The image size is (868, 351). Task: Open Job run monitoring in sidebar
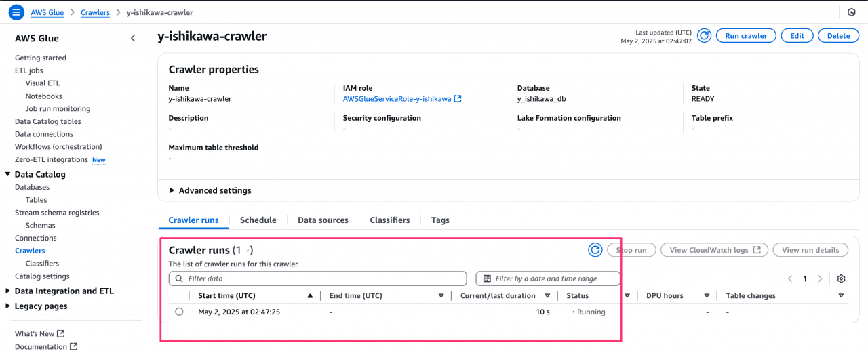click(x=58, y=109)
